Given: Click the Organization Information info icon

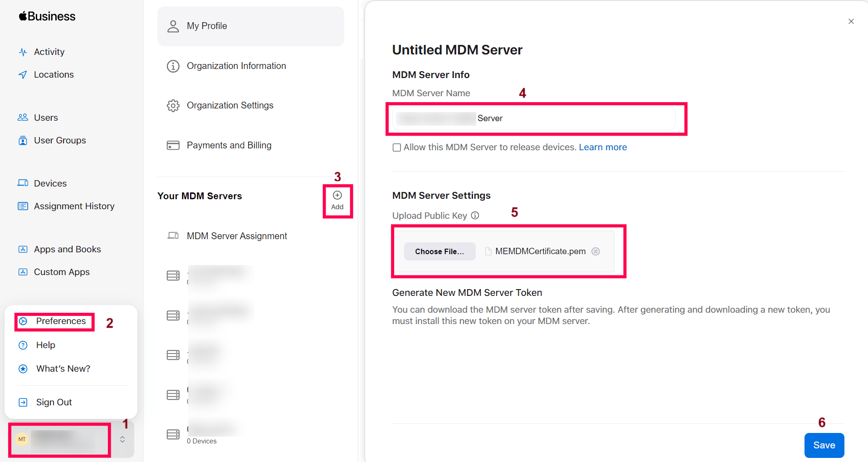Looking at the screenshot, I should (173, 66).
